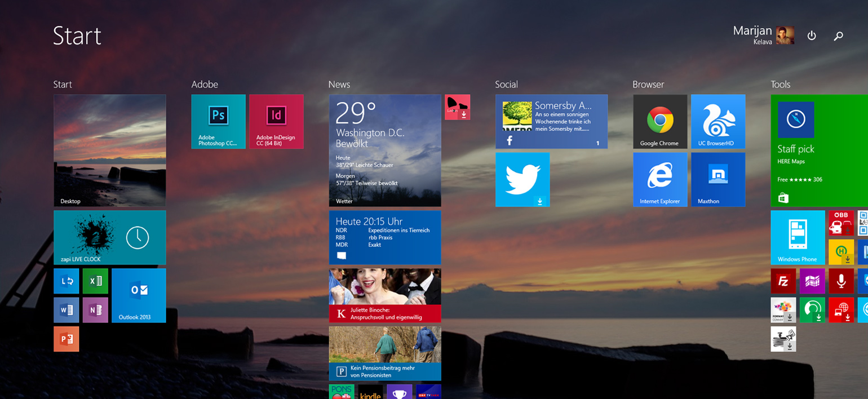Open search with the magnifier icon

(x=839, y=36)
